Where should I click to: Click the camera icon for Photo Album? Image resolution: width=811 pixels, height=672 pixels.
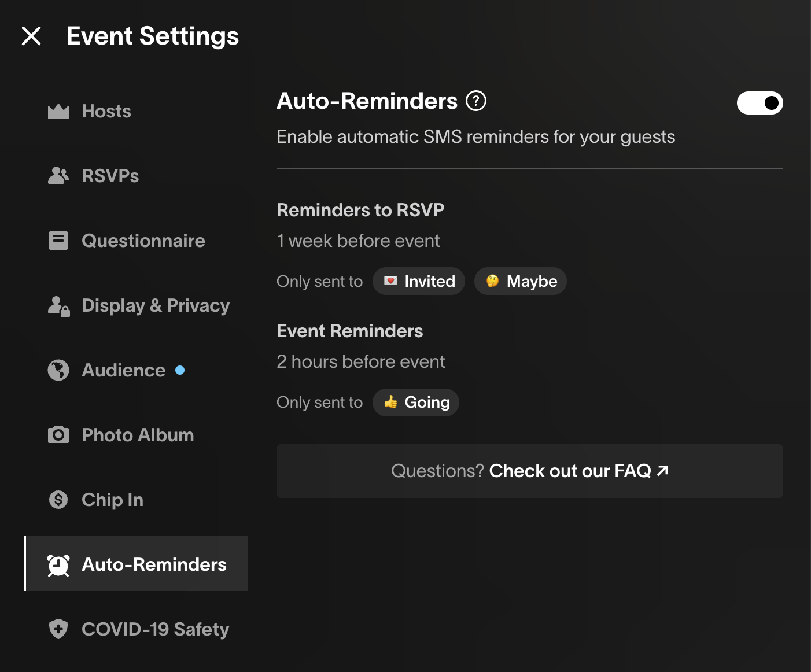click(x=58, y=435)
